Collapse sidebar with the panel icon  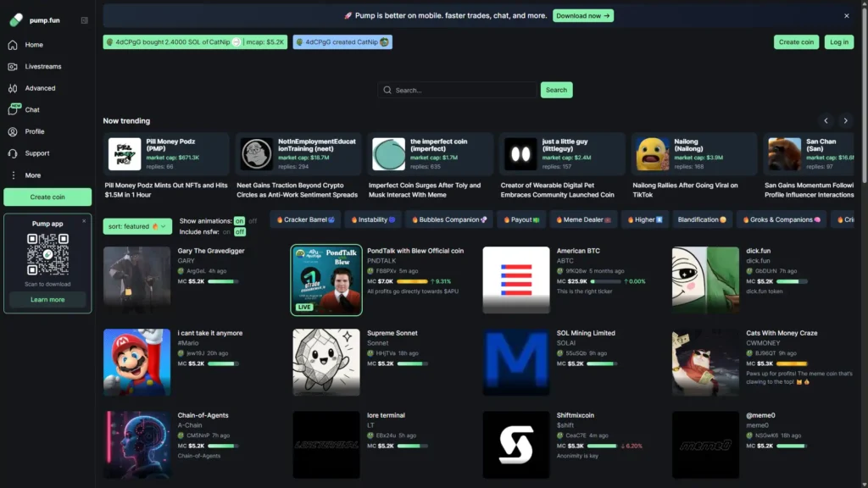[84, 20]
